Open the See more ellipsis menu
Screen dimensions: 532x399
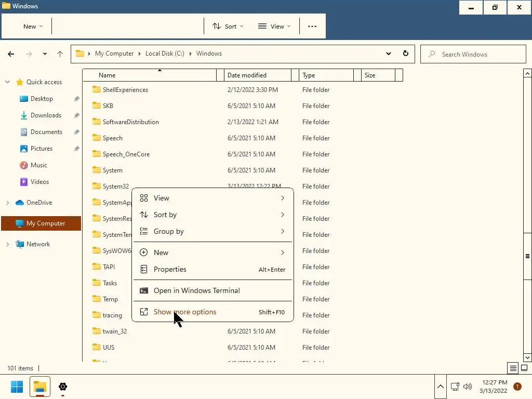[x=312, y=26]
